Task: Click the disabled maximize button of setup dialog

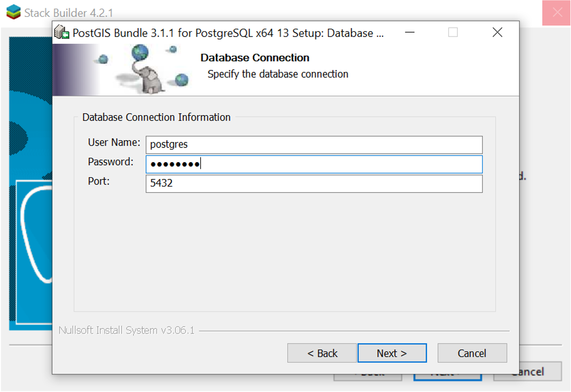Action: coord(453,33)
